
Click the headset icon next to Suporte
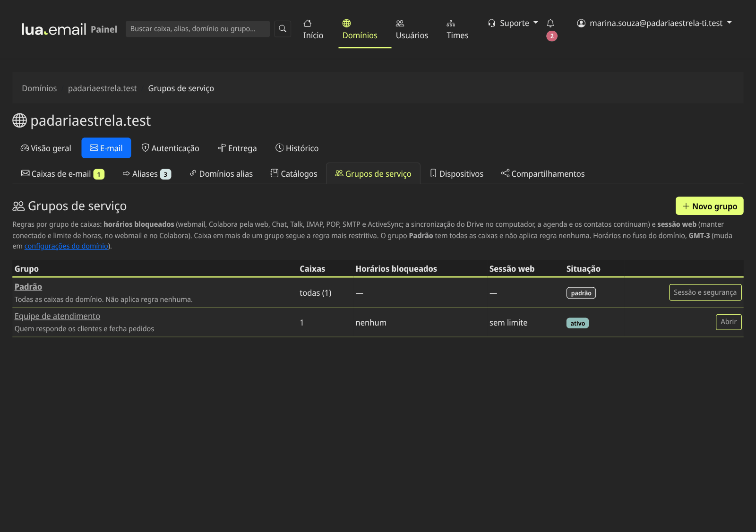point(492,23)
